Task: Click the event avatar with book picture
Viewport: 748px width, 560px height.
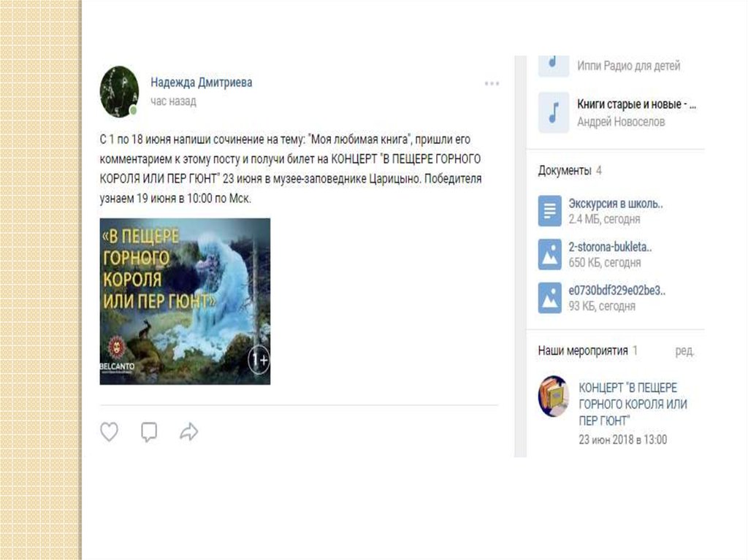Action: (554, 396)
